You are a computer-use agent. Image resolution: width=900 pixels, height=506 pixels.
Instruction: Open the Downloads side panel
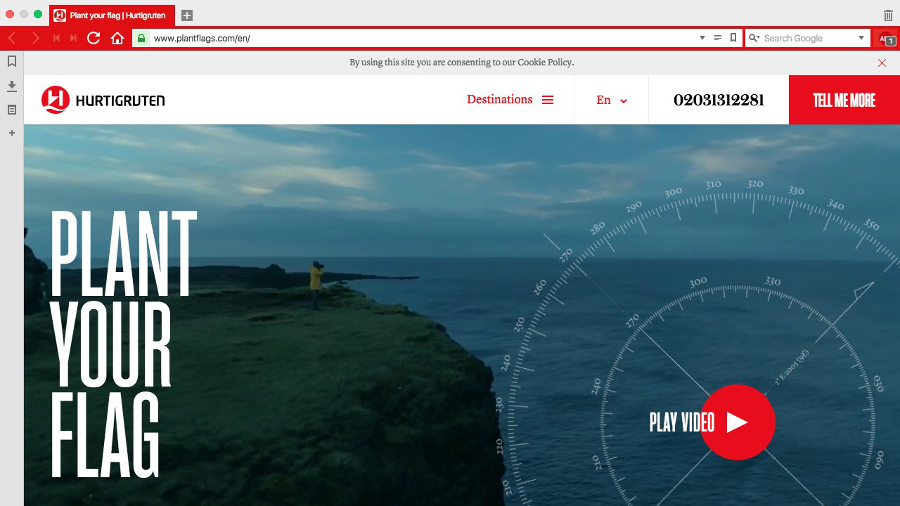[11, 86]
